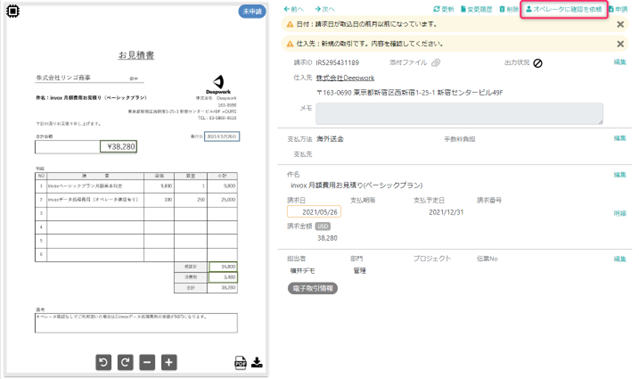Rotate the document counterclockwise

tap(104, 362)
